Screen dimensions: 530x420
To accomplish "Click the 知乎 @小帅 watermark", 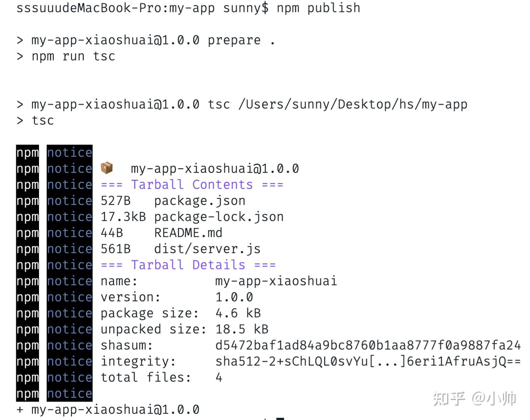I will pyautogui.click(x=475, y=398).
